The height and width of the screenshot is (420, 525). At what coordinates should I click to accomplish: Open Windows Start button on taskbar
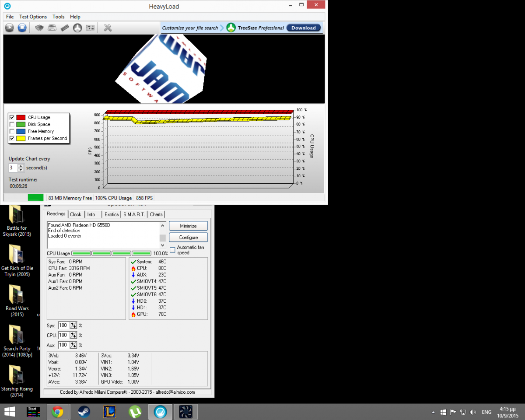tap(10, 412)
